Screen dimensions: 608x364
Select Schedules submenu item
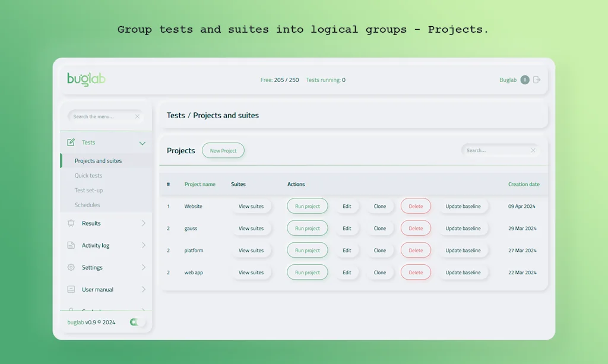tap(87, 205)
